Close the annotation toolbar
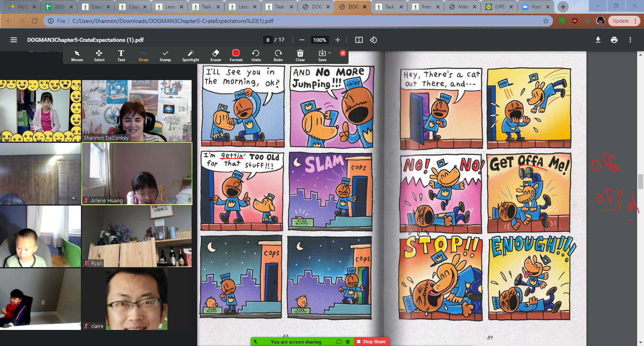644x346 pixels. pyautogui.click(x=343, y=53)
